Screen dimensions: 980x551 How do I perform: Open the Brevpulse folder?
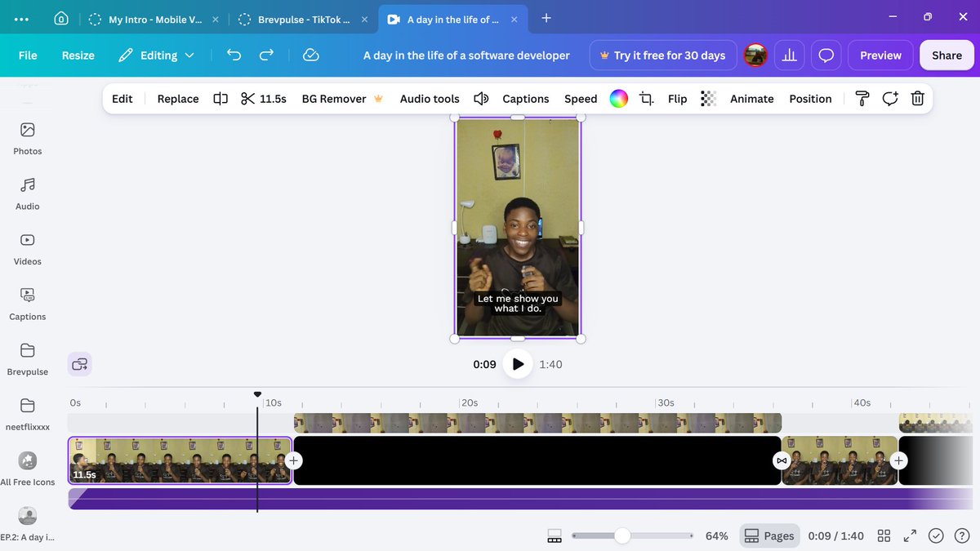pos(28,359)
